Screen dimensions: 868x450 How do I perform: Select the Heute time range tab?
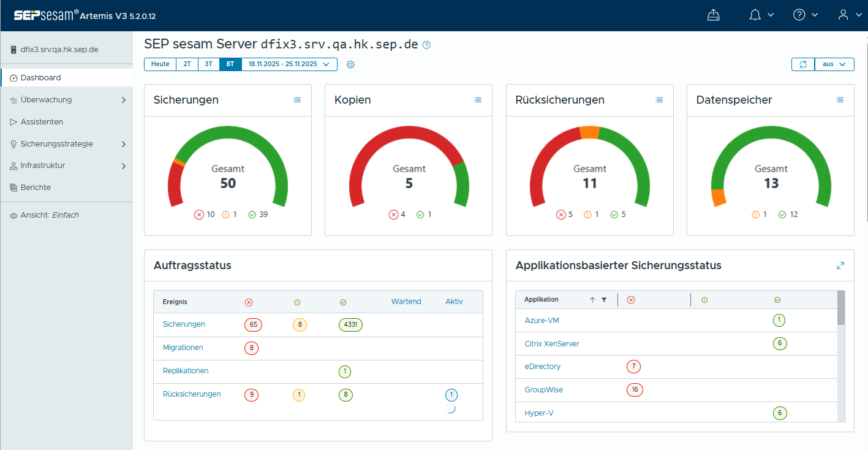point(160,64)
